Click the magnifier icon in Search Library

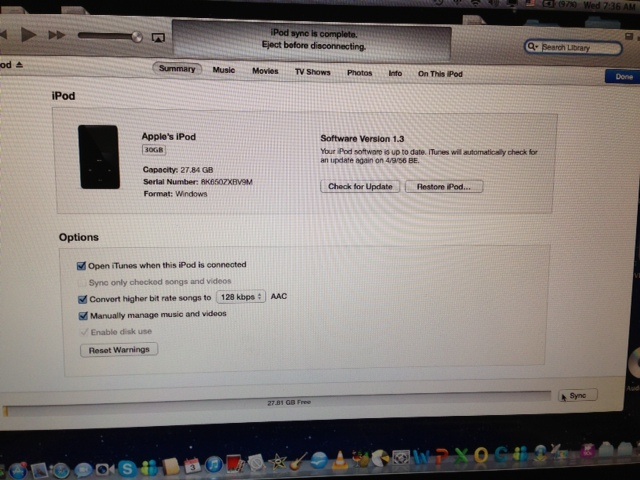(534, 47)
